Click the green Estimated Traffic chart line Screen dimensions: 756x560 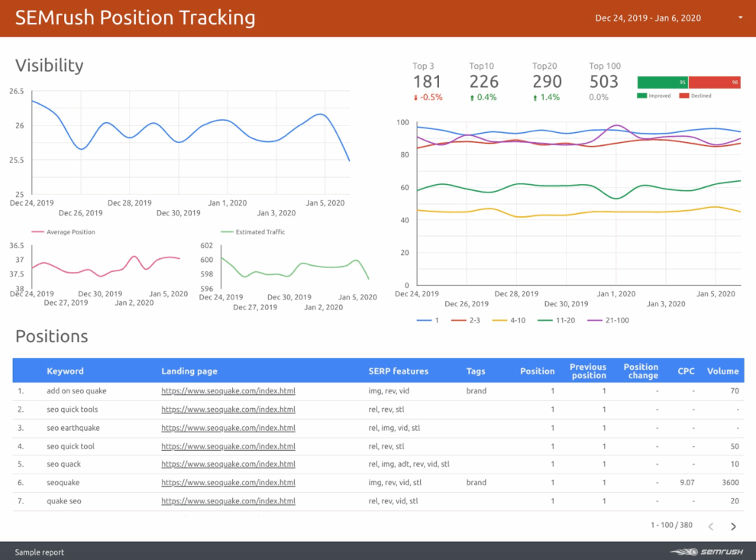(x=295, y=269)
